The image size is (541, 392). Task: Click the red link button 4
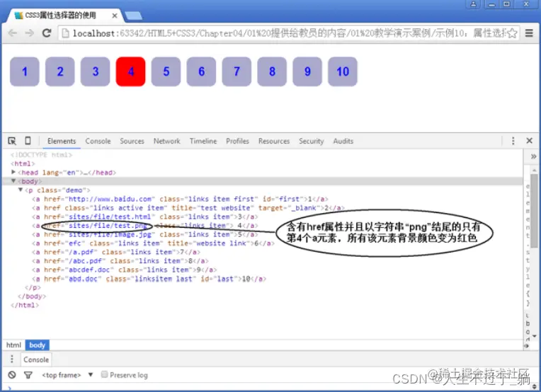point(131,71)
